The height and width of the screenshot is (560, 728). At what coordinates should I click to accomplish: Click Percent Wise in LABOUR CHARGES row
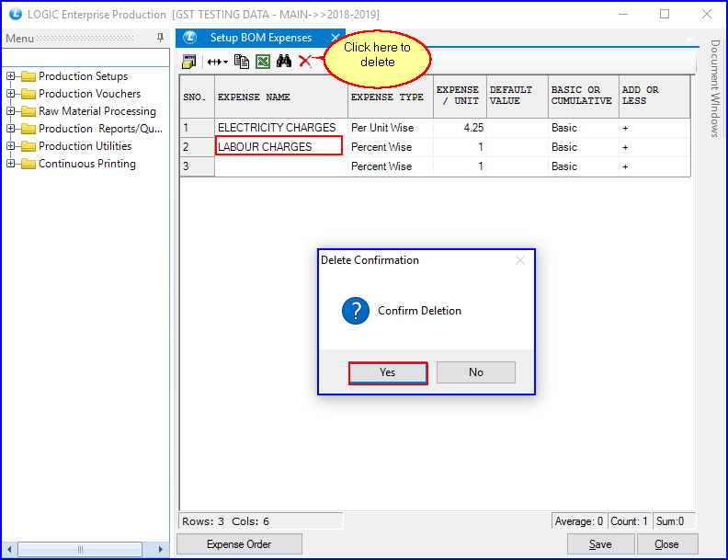[x=390, y=147]
